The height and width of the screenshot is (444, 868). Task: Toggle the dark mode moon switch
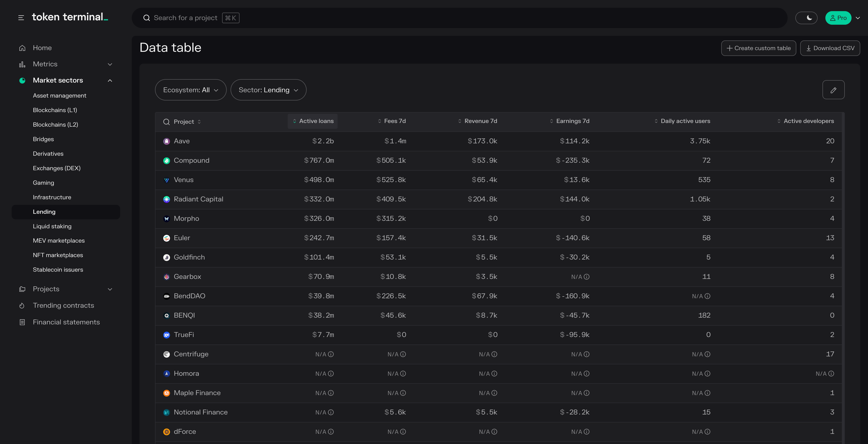[x=806, y=18]
